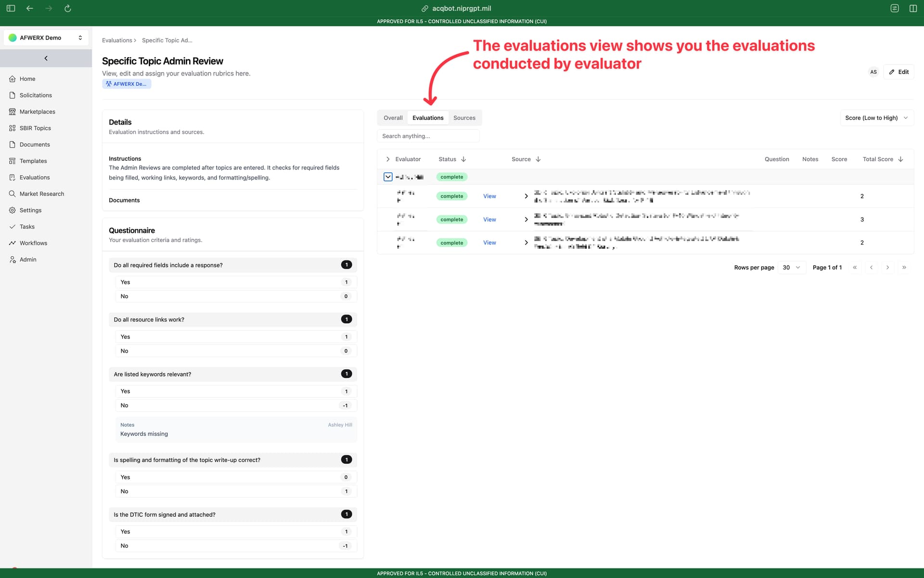Open Settings in the sidebar
The image size is (924, 578).
(x=30, y=210)
